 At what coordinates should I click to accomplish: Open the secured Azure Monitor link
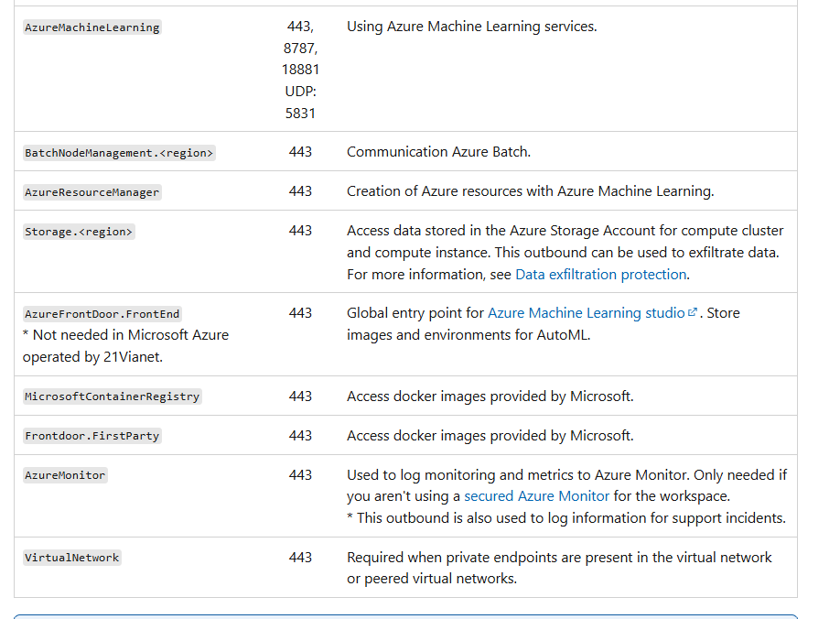[536, 496]
